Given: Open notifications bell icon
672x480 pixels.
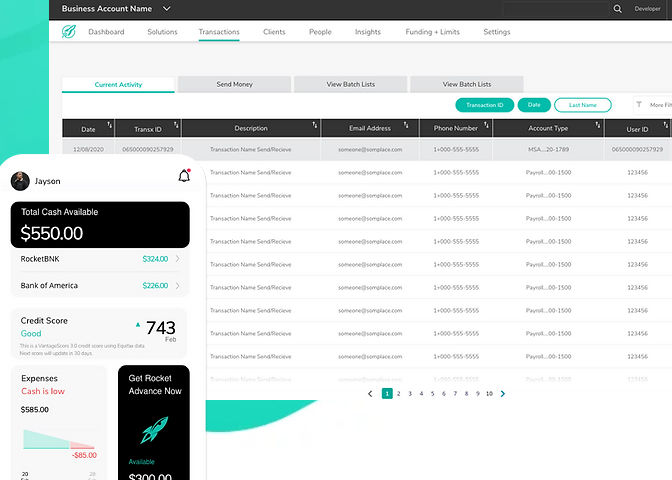Looking at the screenshot, I should coord(184,176).
